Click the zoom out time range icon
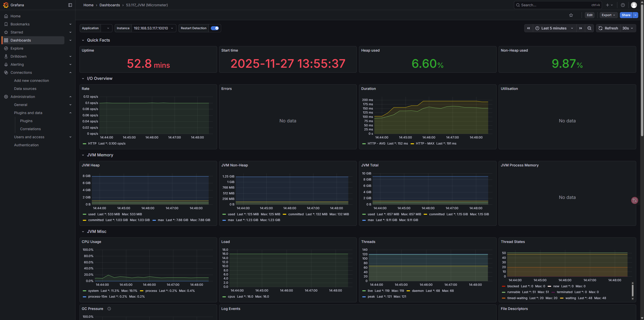 coord(589,28)
